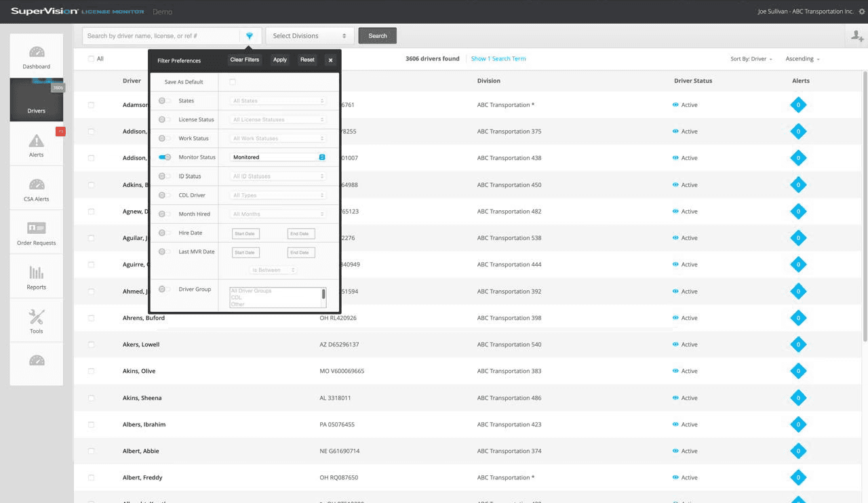Image resolution: width=868 pixels, height=503 pixels.
Task: Click the add driver icon
Action: [857, 37]
